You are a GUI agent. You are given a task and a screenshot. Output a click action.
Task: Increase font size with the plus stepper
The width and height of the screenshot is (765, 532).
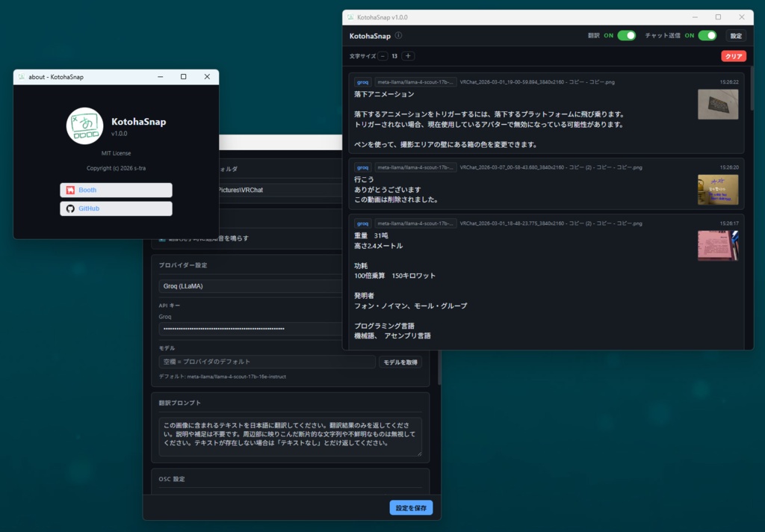tap(408, 55)
